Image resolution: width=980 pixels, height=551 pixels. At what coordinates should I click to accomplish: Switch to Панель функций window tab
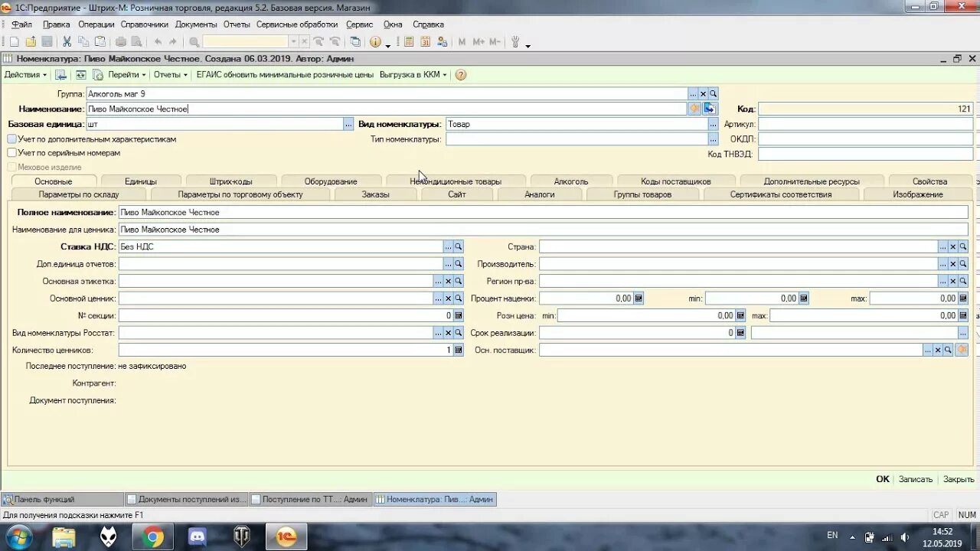pyautogui.click(x=61, y=499)
